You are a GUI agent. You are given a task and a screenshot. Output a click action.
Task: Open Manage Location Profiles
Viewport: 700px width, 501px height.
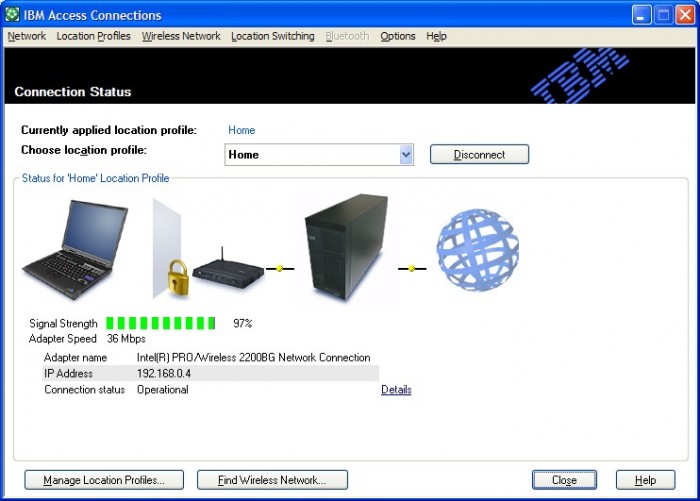click(x=104, y=480)
